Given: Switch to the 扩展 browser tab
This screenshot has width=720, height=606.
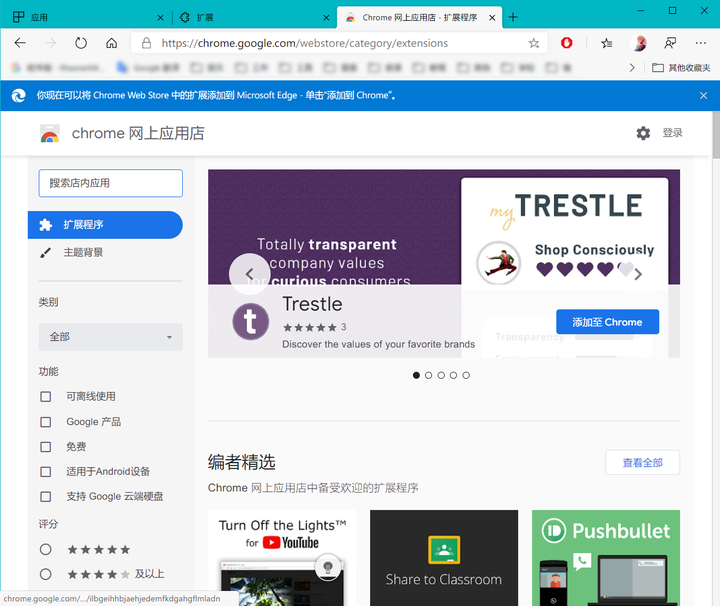Looking at the screenshot, I should (x=250, y=17).
